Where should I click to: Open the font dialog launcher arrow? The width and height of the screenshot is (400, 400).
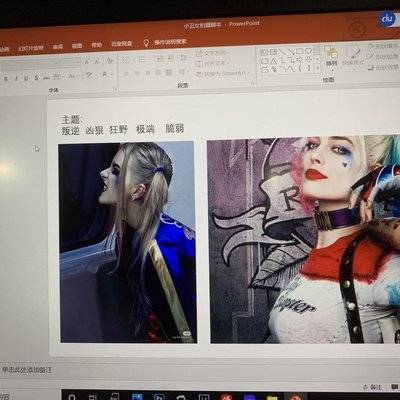coord(115,89)
